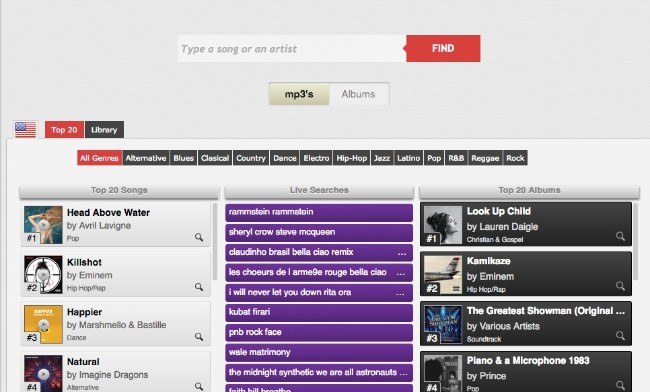
Task: Expand les choeurs bella ciao ellipsis
Action: [400, 273]
